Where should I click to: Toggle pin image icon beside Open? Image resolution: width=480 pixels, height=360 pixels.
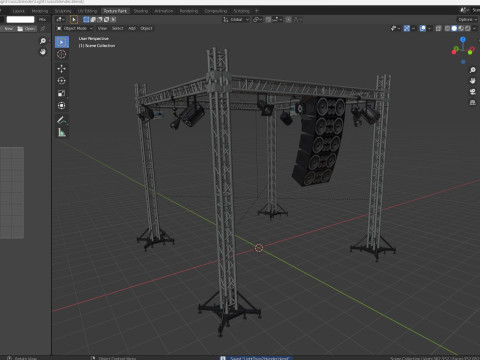(x=43, y=29)
